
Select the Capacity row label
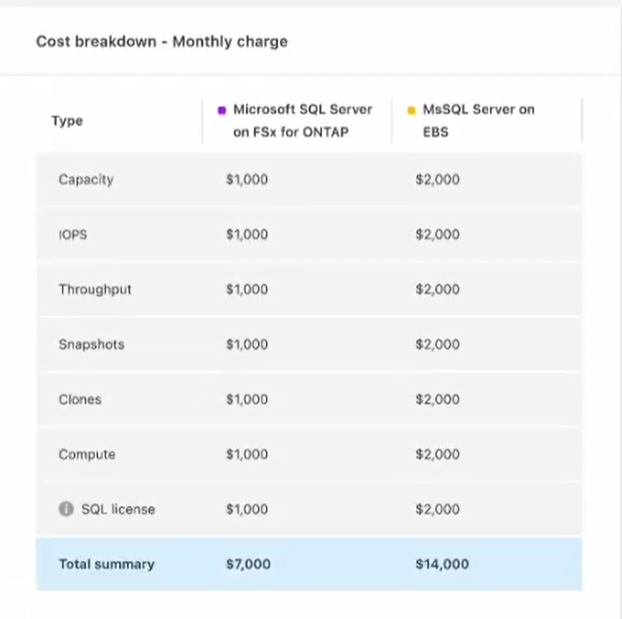coord(86,180)
